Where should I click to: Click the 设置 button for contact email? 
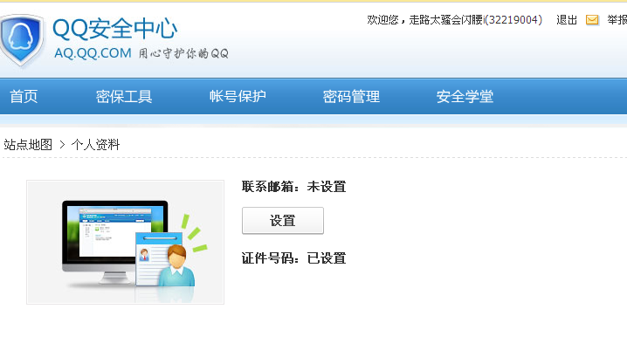pyautogui.click(x=283, y=221)
